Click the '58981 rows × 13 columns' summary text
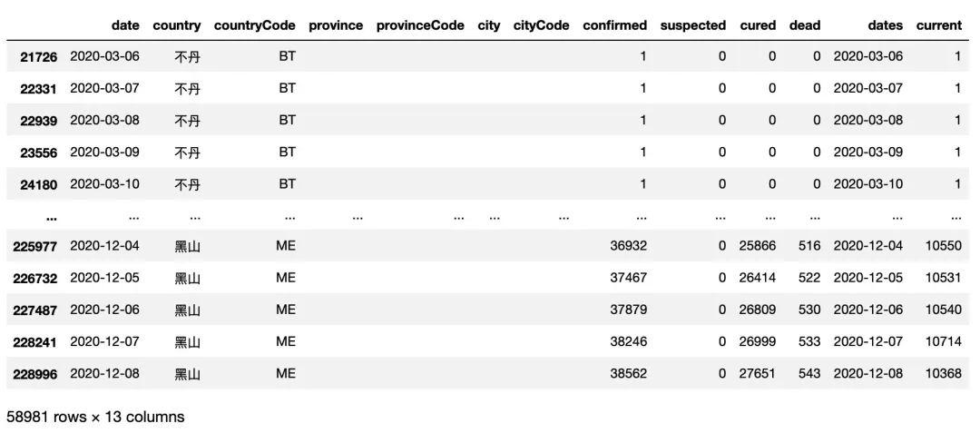This screenshot has height=433, width=980. [x=95, y=417]
